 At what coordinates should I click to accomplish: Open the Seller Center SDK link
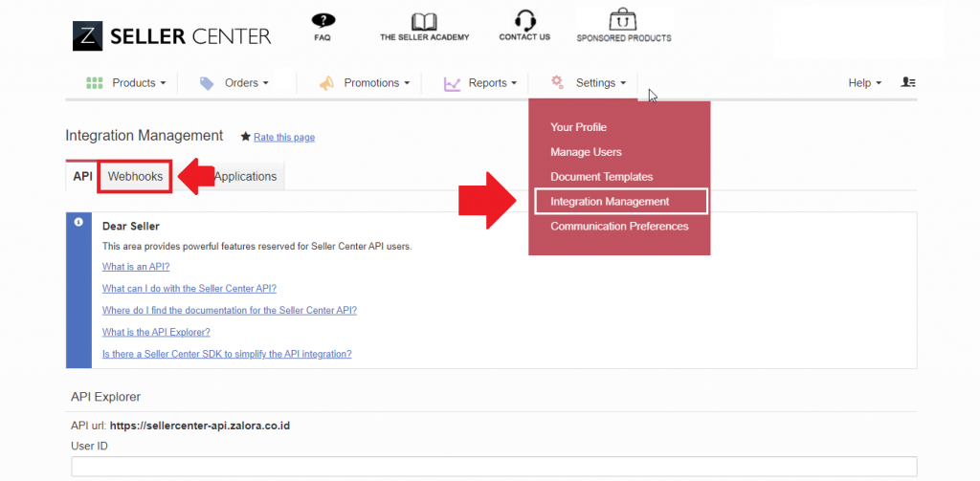(227, 354)
